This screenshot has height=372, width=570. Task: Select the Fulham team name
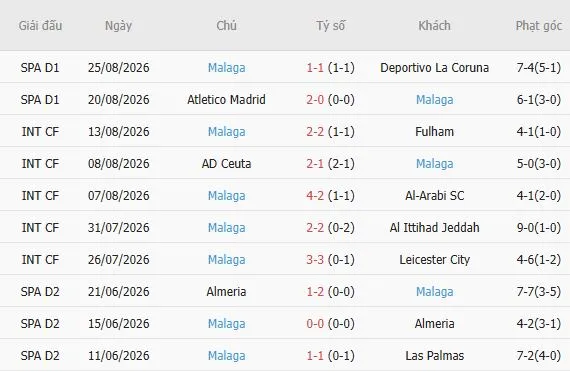point(434,132)
